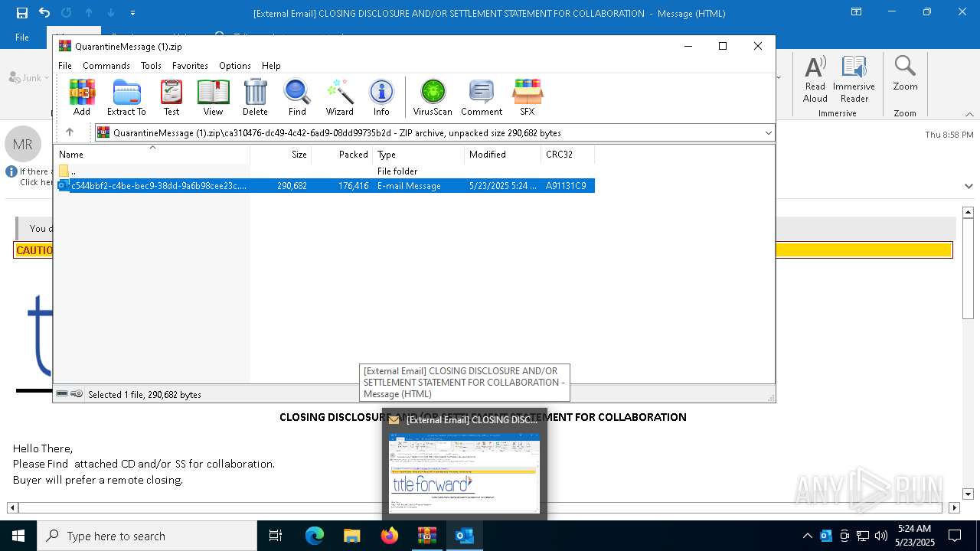
Task: Add an archive Comment
Action: coord(482,97)
